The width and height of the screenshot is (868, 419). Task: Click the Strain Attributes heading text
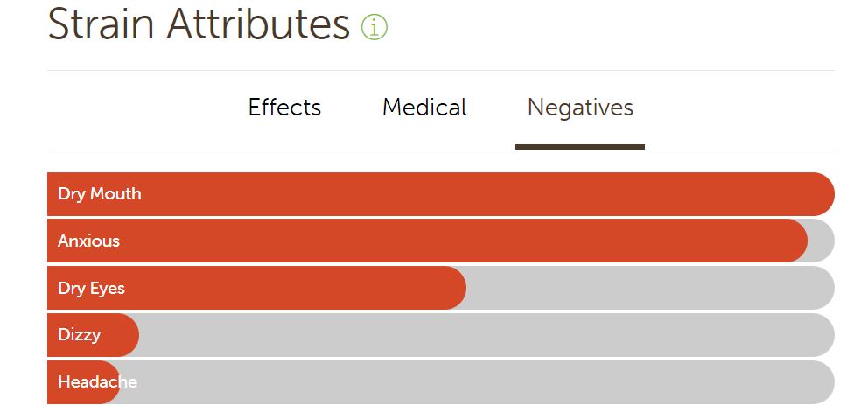click(199, 24)
